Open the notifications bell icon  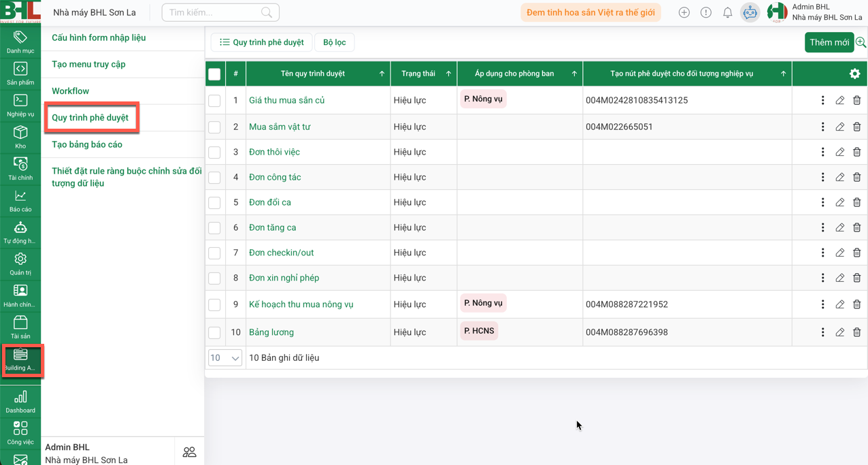pyautogui.click(x=727, y=12)
